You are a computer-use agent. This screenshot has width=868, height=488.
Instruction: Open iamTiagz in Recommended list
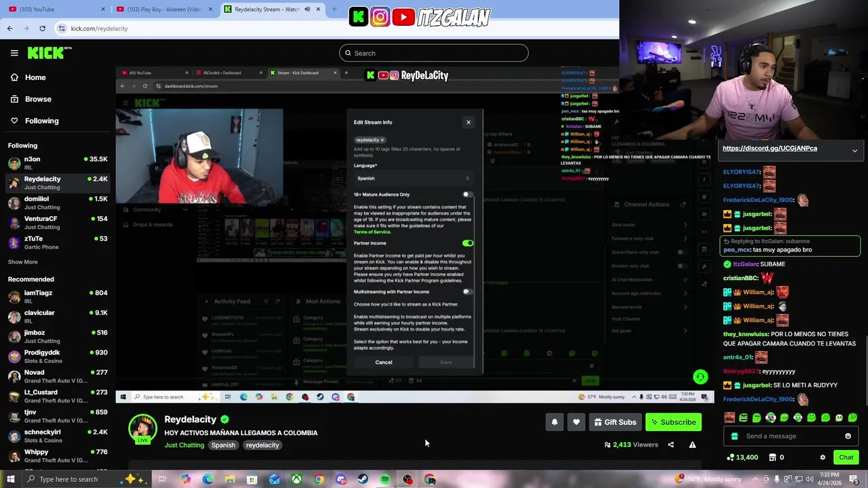[58, 297]
